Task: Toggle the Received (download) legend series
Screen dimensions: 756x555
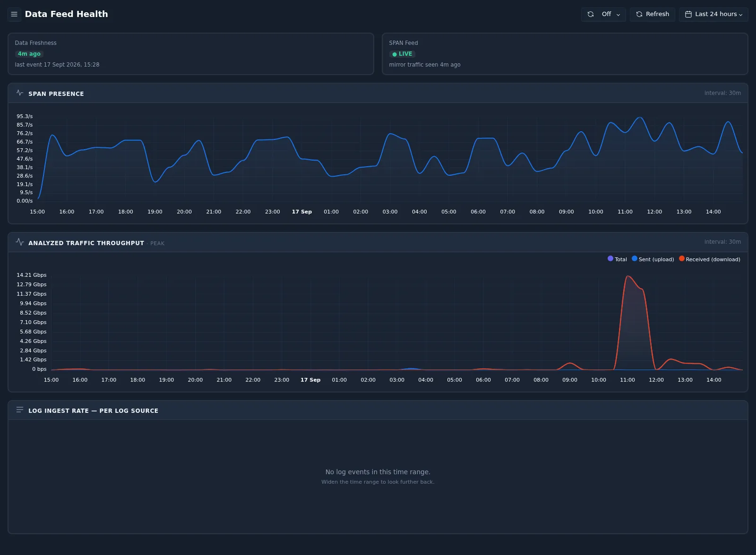Action: [710, 259]
